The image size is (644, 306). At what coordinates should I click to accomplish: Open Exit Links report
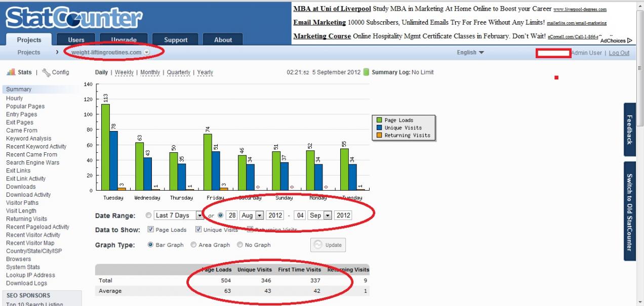tap(18, 171)
